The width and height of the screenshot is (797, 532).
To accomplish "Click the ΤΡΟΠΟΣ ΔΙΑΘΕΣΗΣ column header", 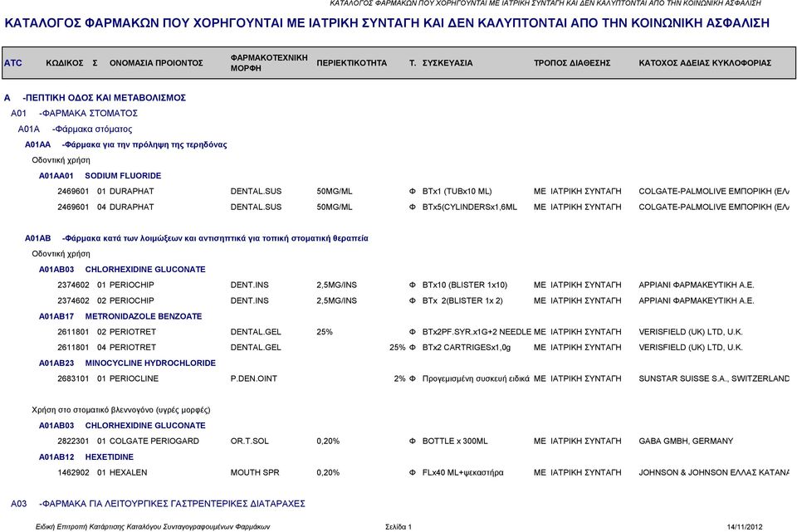I will pos(572,63).
